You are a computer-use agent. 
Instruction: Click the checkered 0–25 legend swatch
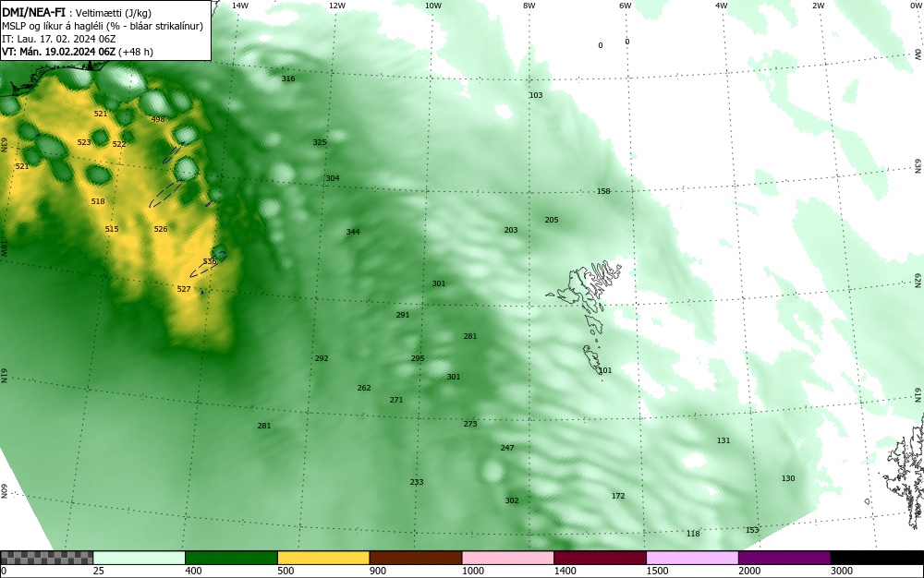(x=46, y=558)
